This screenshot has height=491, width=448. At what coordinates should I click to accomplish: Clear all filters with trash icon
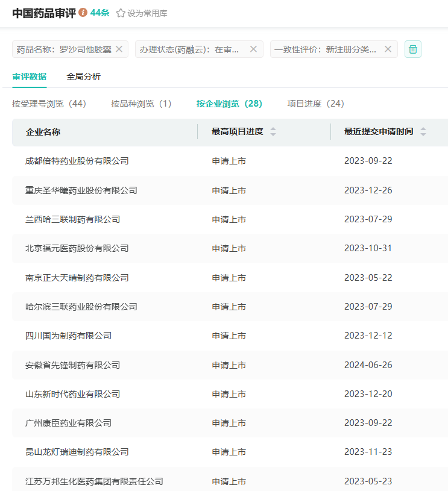pos(413,49)
